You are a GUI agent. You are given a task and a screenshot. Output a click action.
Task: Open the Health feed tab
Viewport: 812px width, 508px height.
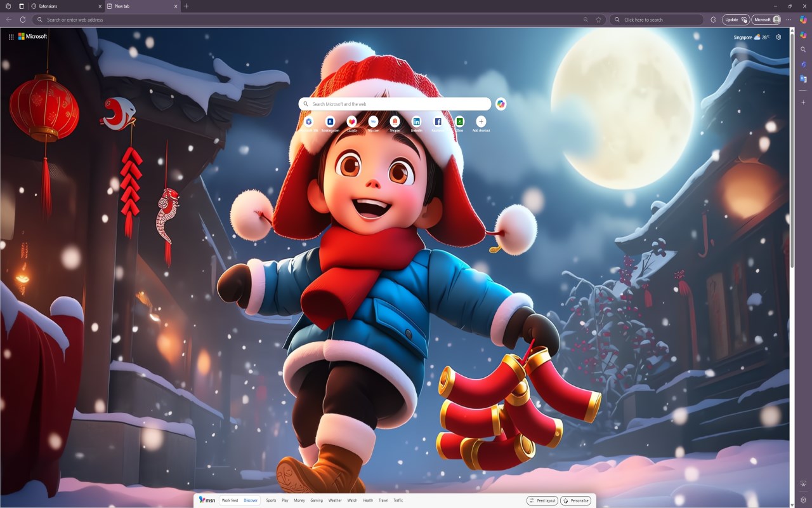point(368,500)
